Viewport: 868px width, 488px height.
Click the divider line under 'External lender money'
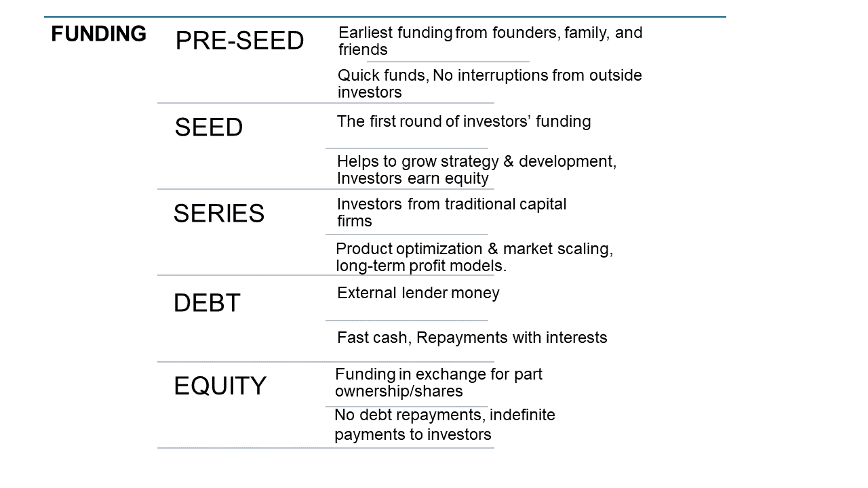tap(407, 320)
